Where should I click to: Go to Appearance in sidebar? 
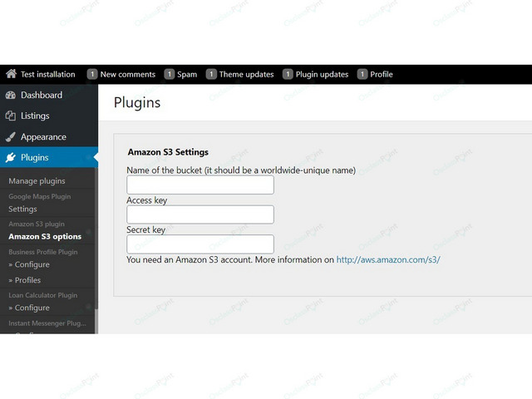(43, 137)
